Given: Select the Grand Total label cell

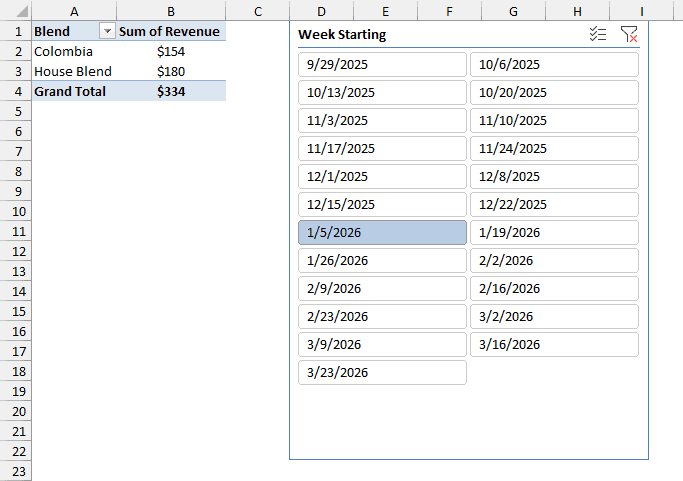Looking at the screenshot, I should 74,91.
